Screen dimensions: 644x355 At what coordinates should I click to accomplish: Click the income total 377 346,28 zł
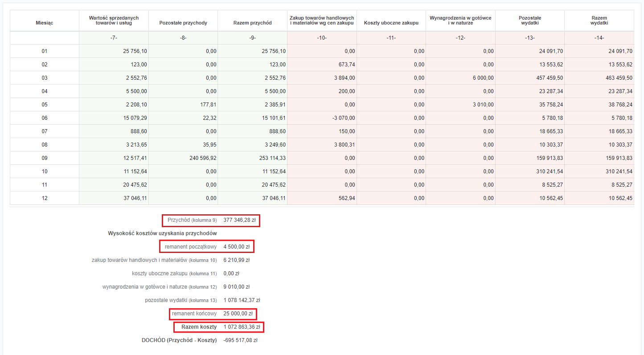point(240,220)
